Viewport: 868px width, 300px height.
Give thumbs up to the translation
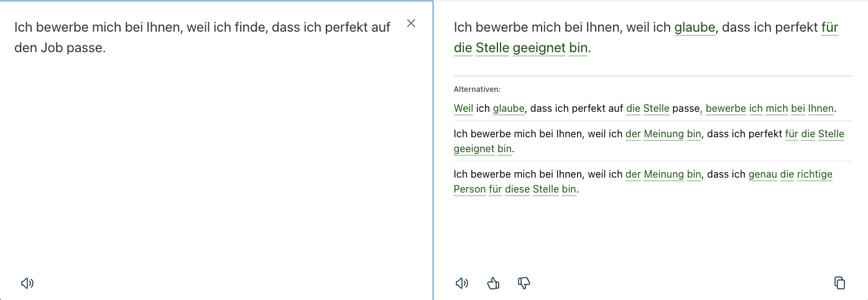coord(493,283)
